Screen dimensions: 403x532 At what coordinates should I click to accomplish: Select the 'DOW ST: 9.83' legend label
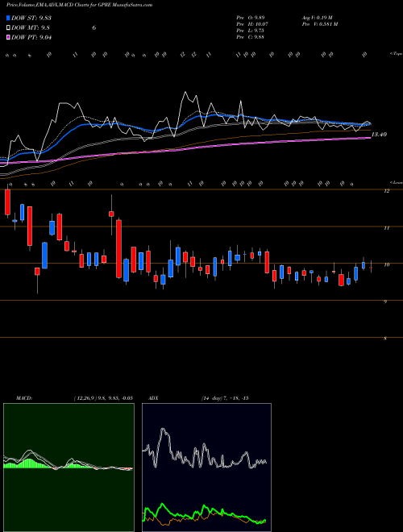click(31, 18)
